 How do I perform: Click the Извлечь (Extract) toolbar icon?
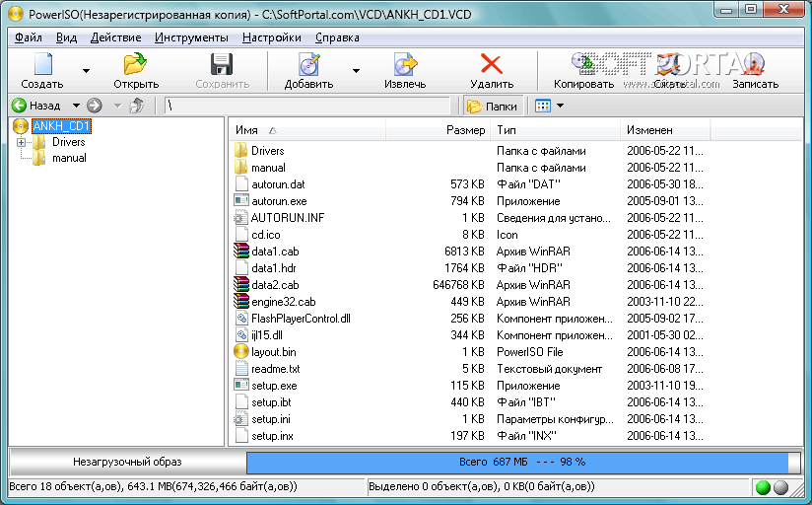click(x=404, y=66)
